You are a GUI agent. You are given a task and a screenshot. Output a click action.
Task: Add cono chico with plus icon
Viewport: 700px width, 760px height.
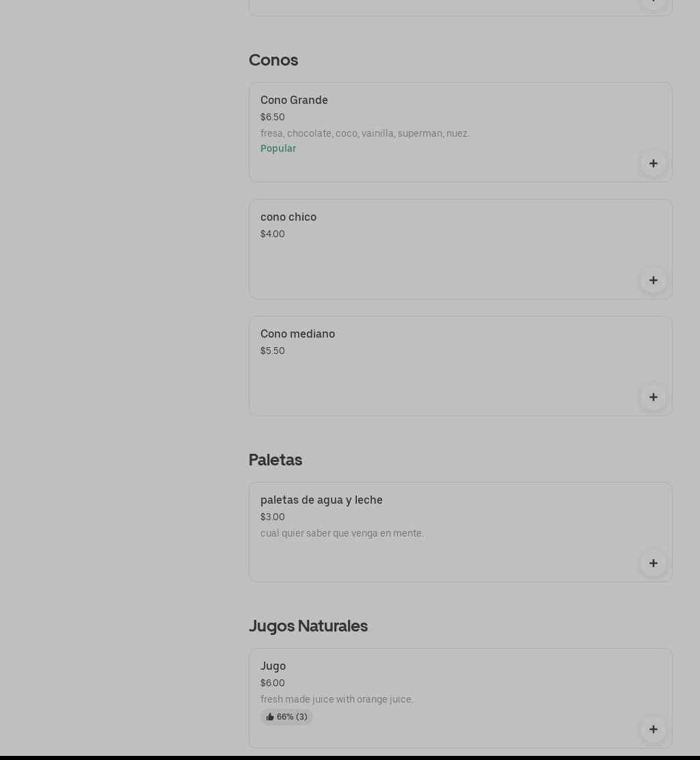653,280
